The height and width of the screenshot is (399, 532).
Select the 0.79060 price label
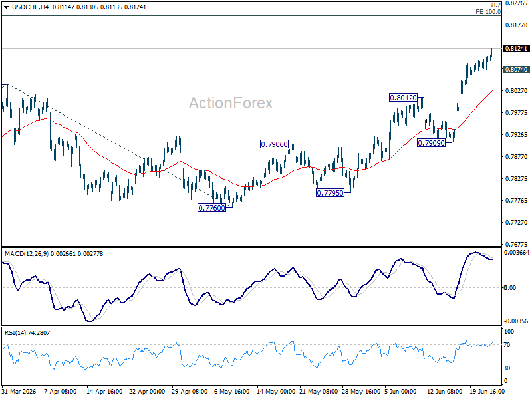[x=274, y=144]
